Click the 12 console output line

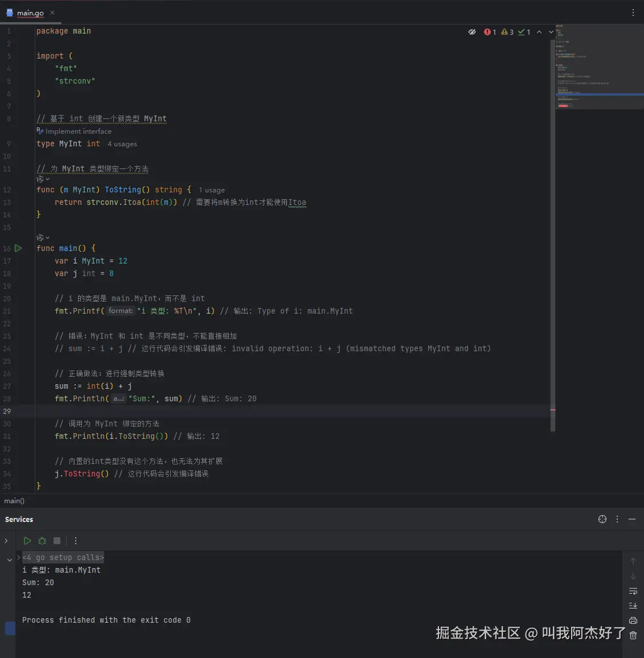coord(26,595)
